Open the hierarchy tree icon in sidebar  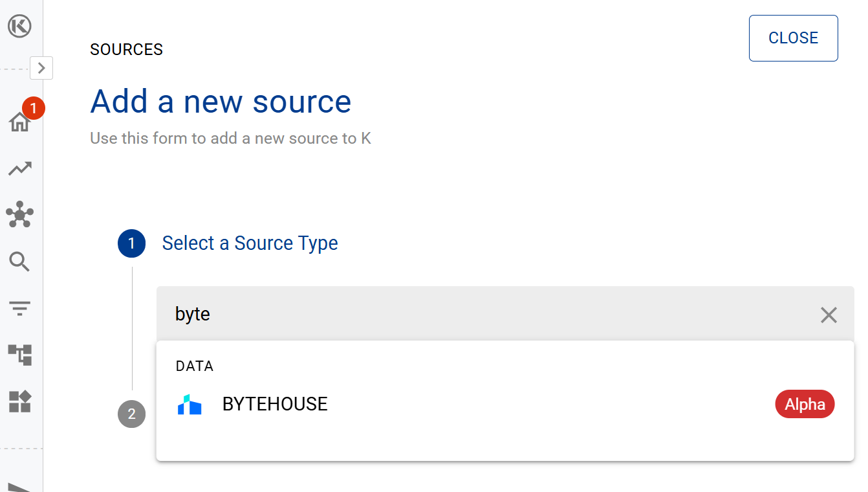[20, 355]
